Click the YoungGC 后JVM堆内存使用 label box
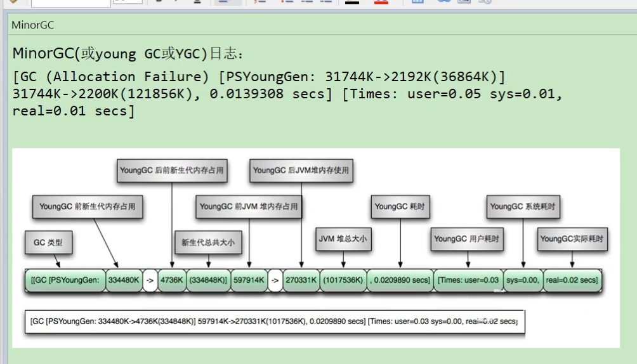This screenshot has height=364, width=637. pos(301,171)
